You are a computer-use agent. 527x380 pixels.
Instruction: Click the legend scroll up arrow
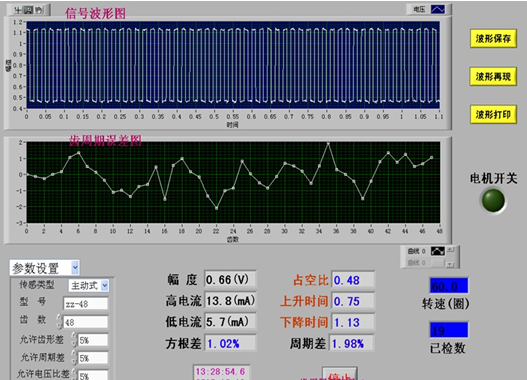(450, 250)
